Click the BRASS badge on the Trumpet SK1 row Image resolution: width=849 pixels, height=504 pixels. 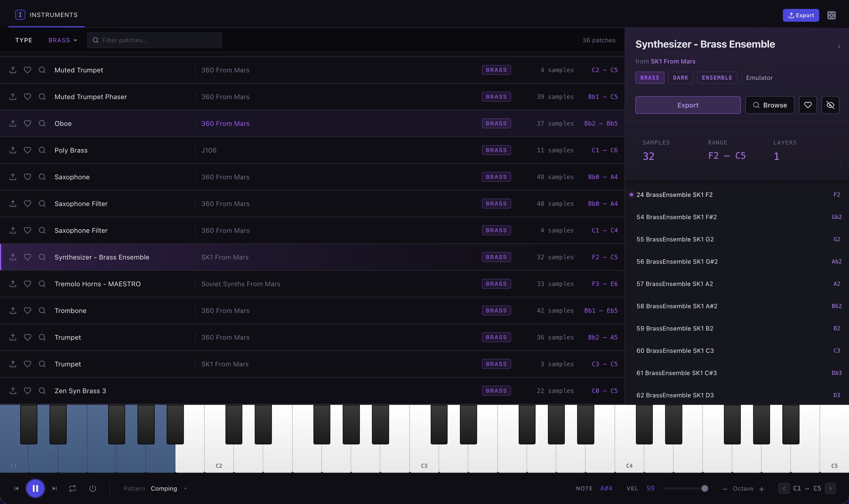click(496, 364)
